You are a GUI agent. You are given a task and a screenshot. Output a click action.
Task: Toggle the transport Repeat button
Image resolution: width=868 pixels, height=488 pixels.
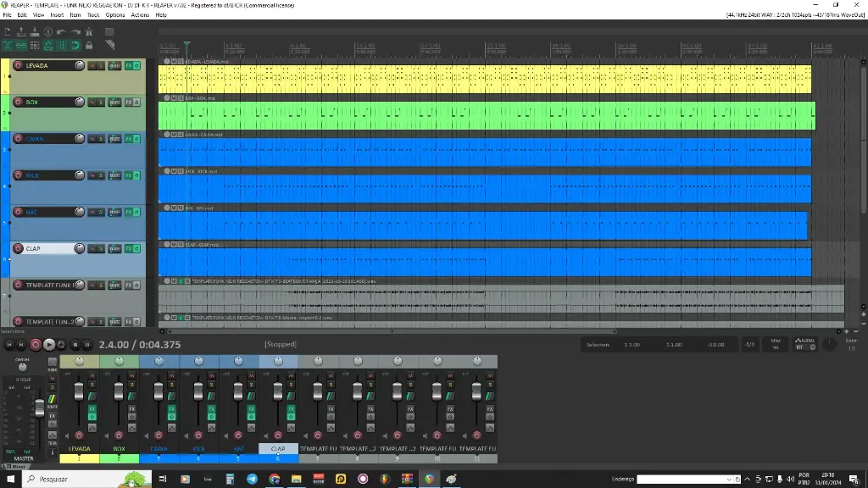[61, 345]
